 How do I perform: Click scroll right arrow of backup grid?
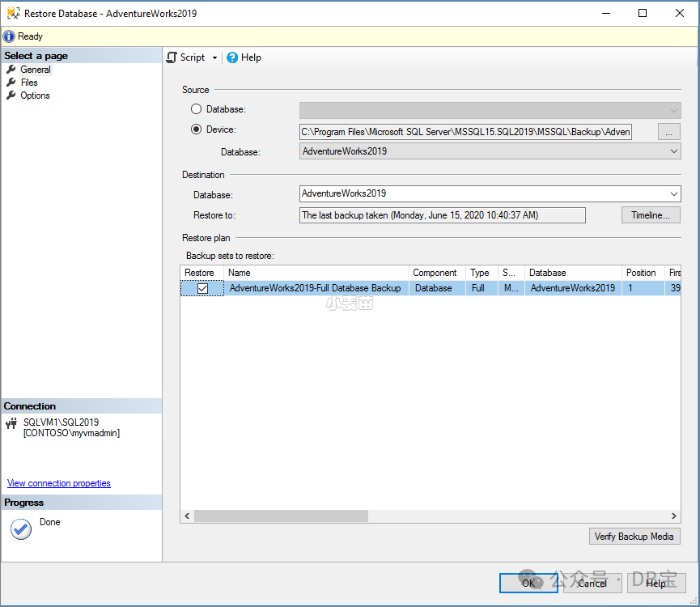[x=673, y=516]
